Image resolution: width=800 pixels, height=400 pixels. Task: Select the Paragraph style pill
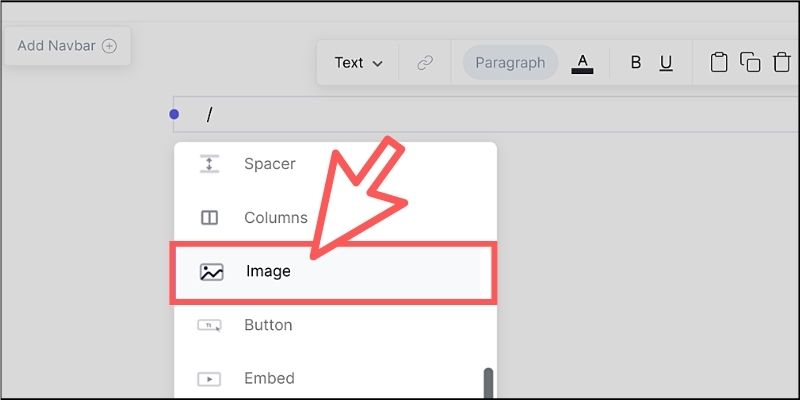[510, 63]
